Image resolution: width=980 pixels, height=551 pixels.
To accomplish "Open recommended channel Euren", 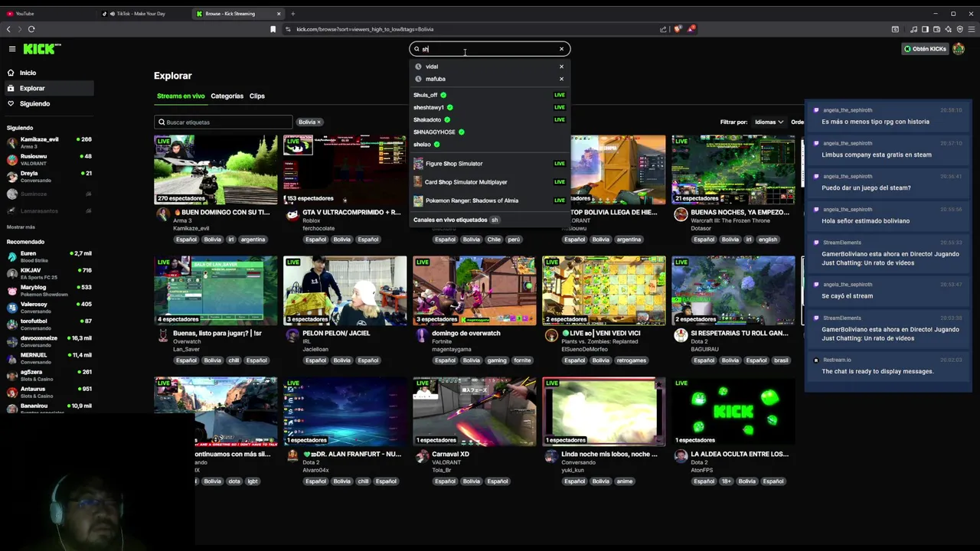I will click(49, 256).
